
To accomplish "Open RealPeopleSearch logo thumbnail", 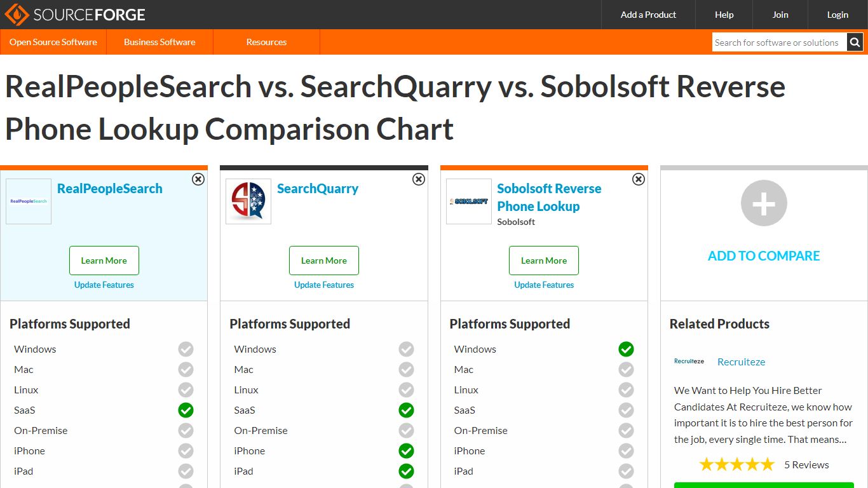I will coord(29,201).
